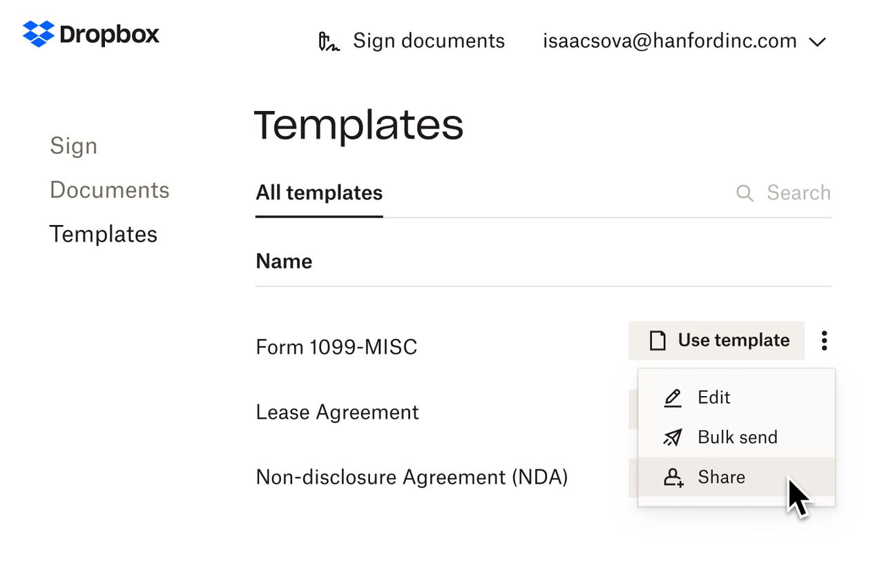This screenshot has width=884, height=588.
Task: Click the chevron next to the email address
Action: tap(817, 41)
